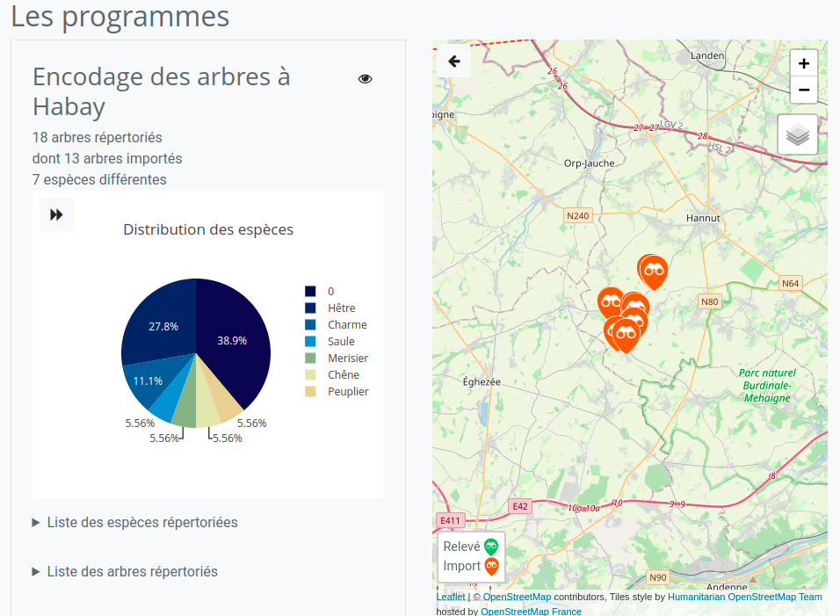Click the green Relevé legend icon
This screenshot has height=616, width=840.
(x=491, y=547)
